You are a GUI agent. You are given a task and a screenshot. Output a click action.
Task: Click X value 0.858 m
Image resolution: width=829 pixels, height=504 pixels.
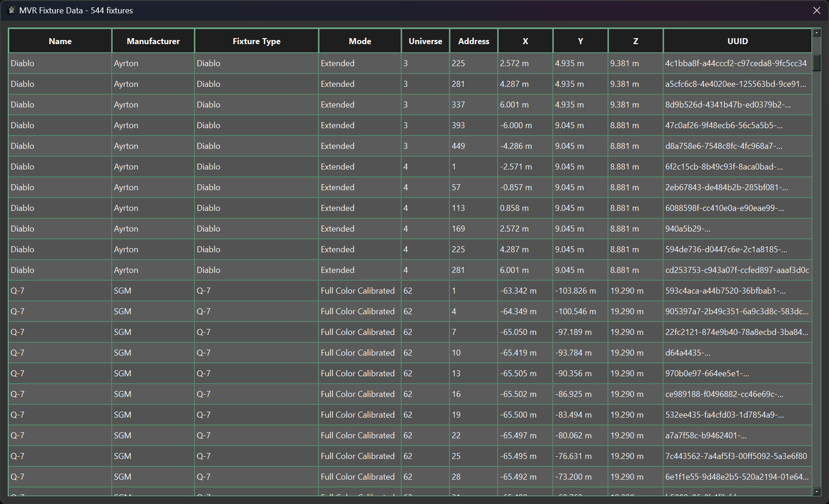click(x=525, y=208)
